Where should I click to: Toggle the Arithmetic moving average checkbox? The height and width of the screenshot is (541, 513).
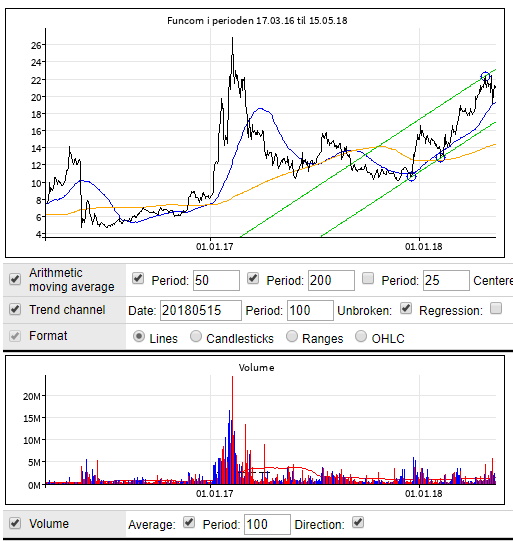click(15, 279)
